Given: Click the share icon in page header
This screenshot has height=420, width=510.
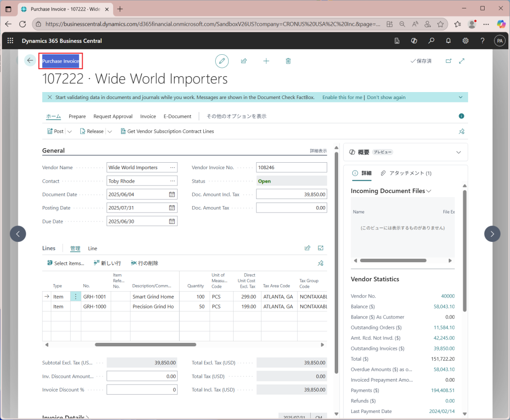Looking at the screenshot, I should coord(244,61).
